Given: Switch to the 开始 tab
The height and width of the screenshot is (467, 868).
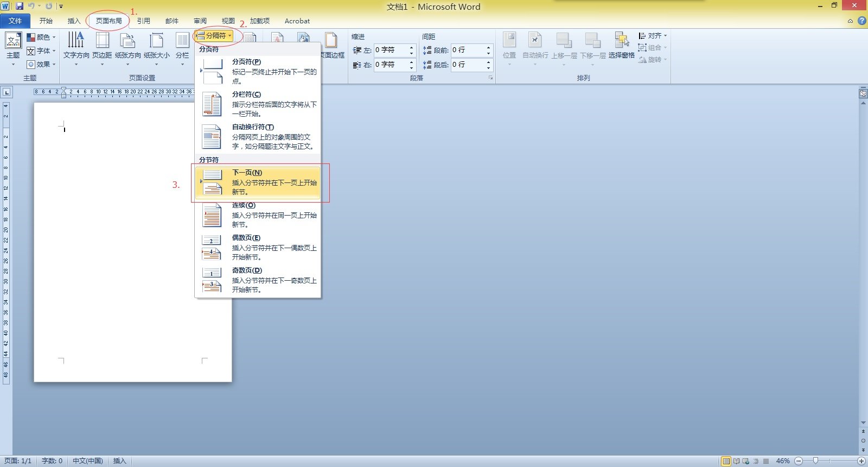Looking at the screenshot, I should 46,21.
